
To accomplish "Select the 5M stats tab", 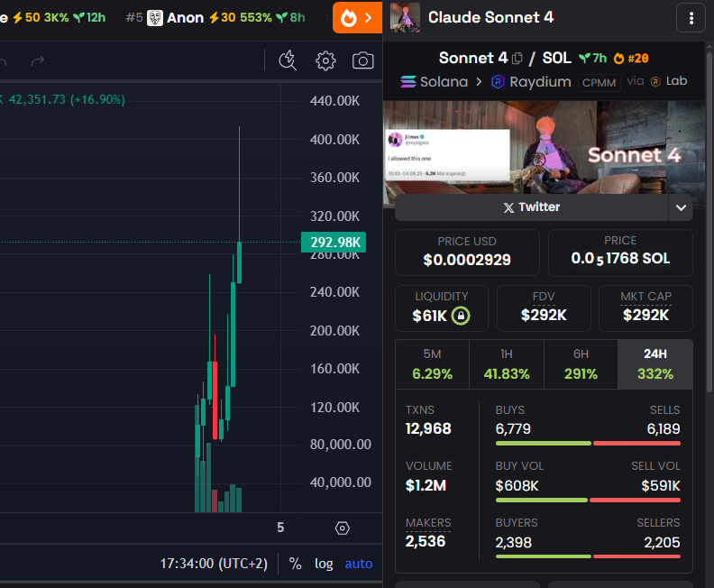I will click(432, 364).
